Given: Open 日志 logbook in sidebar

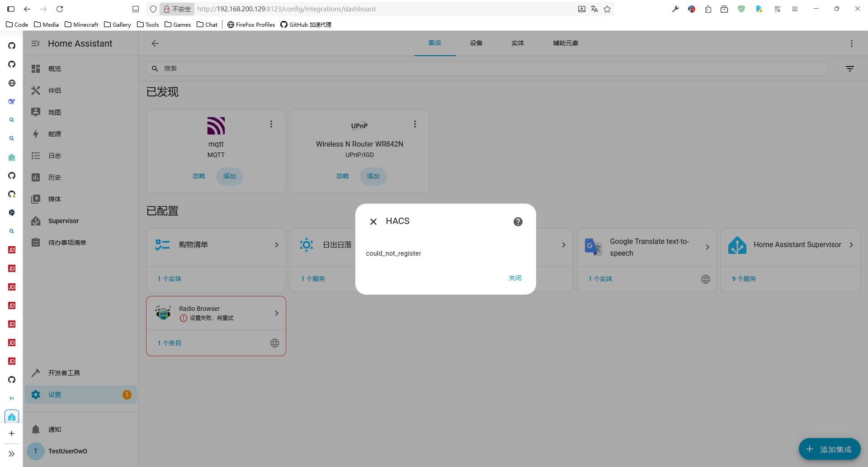Looking at the screenshot, I should 80,156.
